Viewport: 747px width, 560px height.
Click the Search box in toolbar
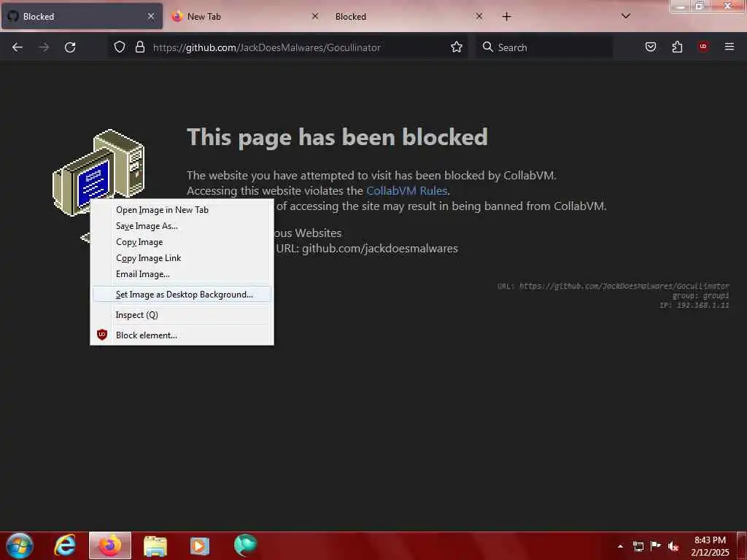pos(544,47)
